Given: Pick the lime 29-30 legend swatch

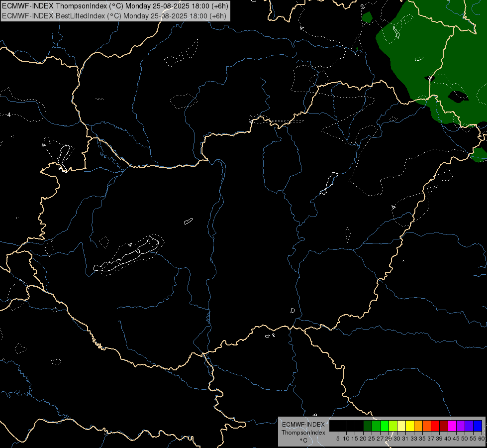Looking at the screenshot, I should click(x=393, y=426).
